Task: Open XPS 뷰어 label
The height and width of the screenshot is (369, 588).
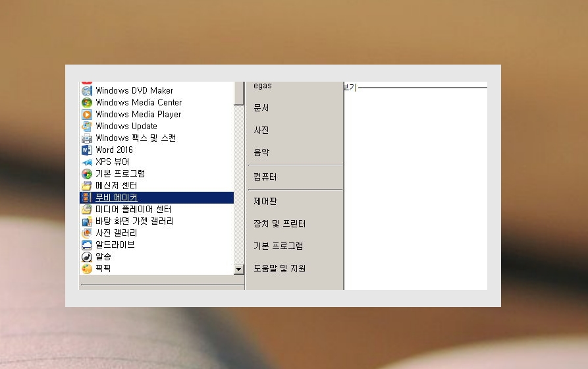Action: (x=112, y=162)
